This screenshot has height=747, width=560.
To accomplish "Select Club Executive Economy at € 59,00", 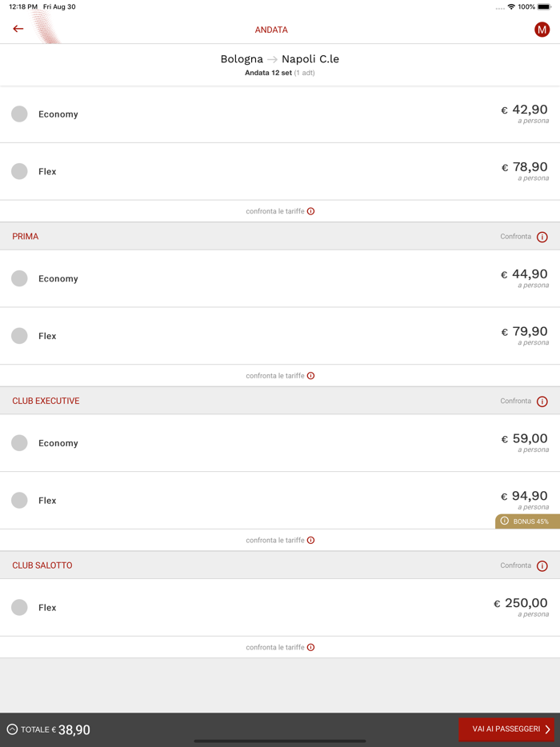I will click(x=20, y=443).
